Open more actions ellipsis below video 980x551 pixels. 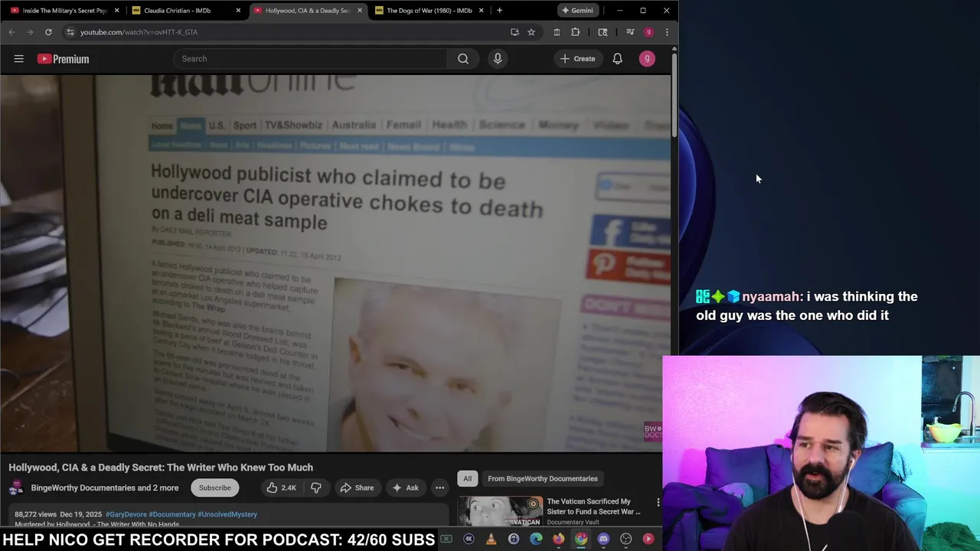pos(439,487)
